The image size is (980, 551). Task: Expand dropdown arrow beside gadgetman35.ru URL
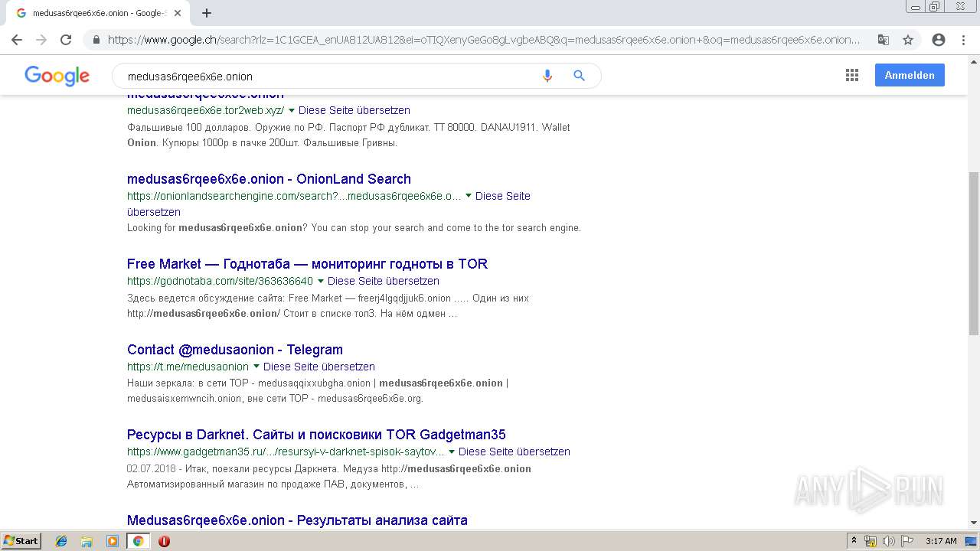[x=452, y=452]
